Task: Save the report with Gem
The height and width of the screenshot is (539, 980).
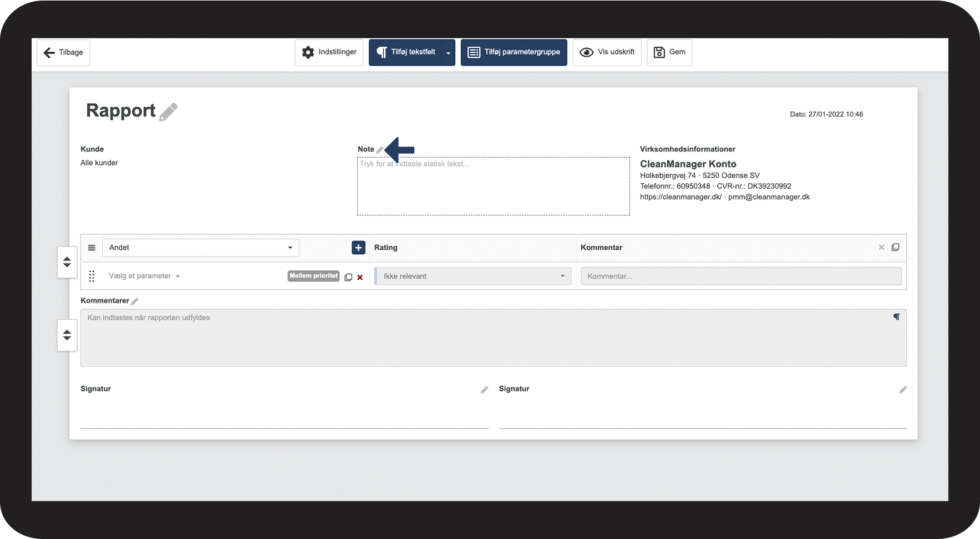Action: pyautogui.click(x=669, y=52)
